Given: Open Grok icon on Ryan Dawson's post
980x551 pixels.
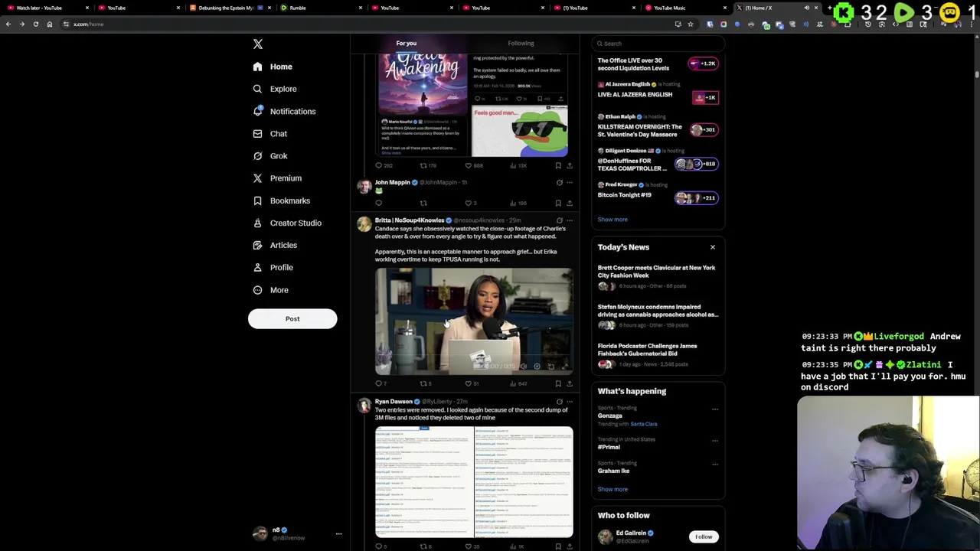Looking at the screenshot, I should coord(559,402).
